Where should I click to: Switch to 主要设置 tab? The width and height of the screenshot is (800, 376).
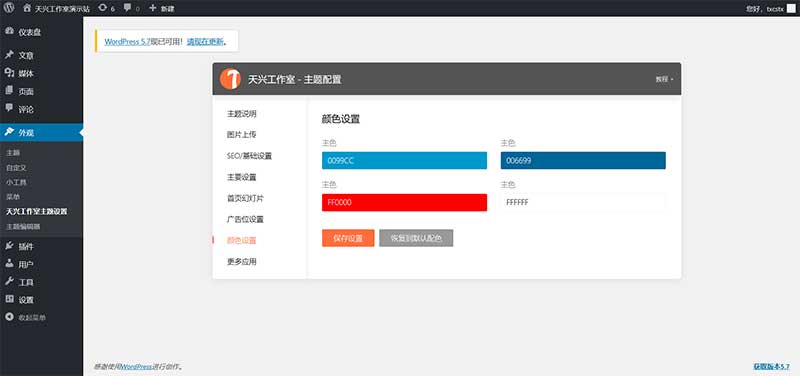pyautogui.click(x=242, y=177)
